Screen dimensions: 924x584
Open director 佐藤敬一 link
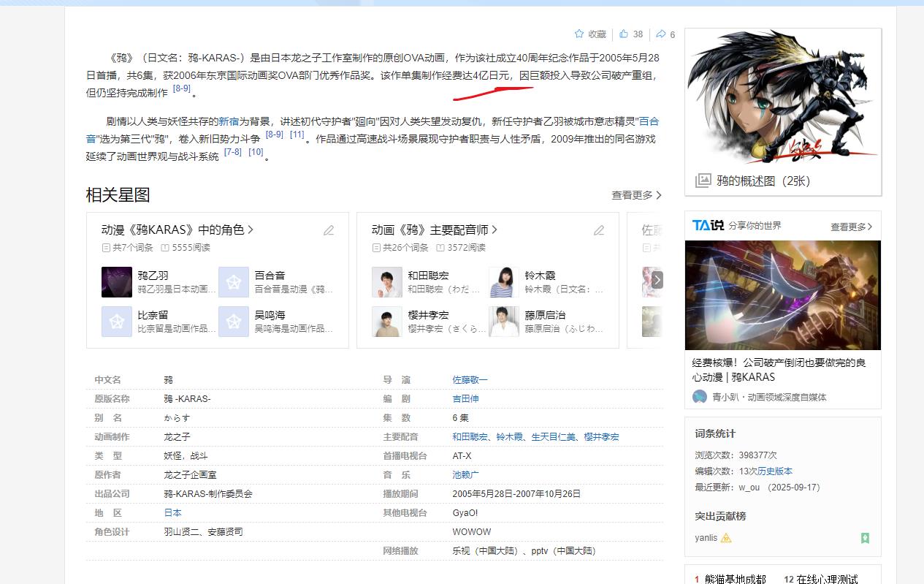pyautogui.click(x=470, y=380)
